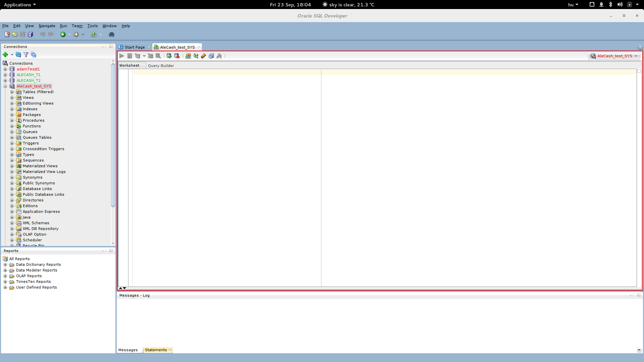Image resolution: width=644 pixels, height=362 pixels.
Task: Minimize the Reports panel
Action: 111,251
